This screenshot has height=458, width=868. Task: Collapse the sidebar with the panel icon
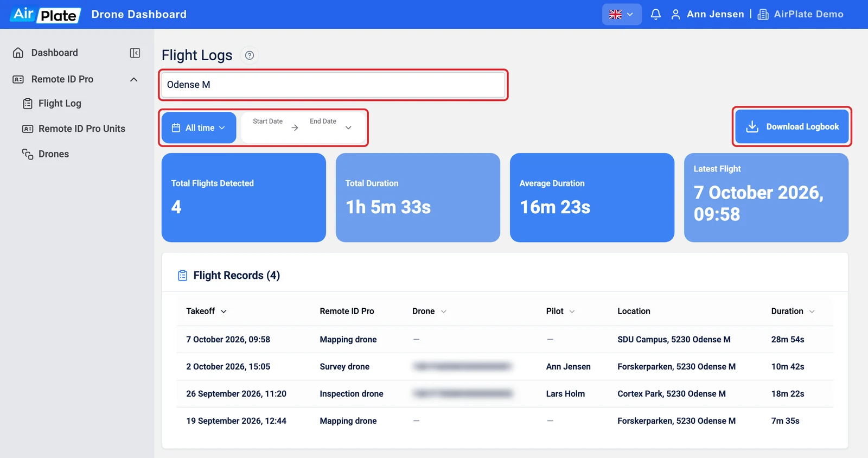tap(135, 53)
